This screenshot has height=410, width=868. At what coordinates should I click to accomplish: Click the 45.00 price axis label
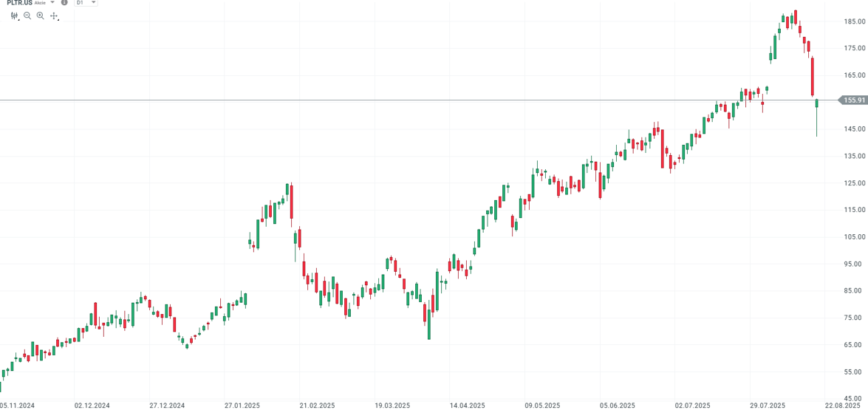pyautogui.click(x=855, y=398)
